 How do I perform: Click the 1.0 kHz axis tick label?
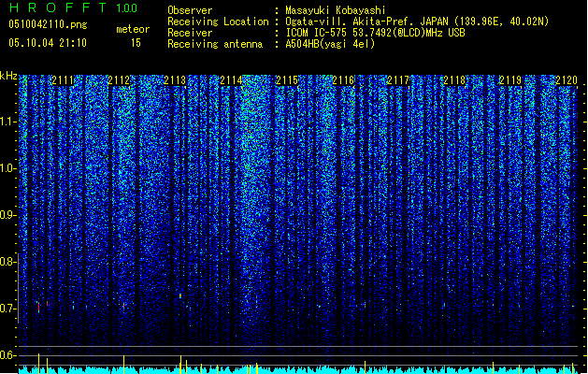click(8, 168)
